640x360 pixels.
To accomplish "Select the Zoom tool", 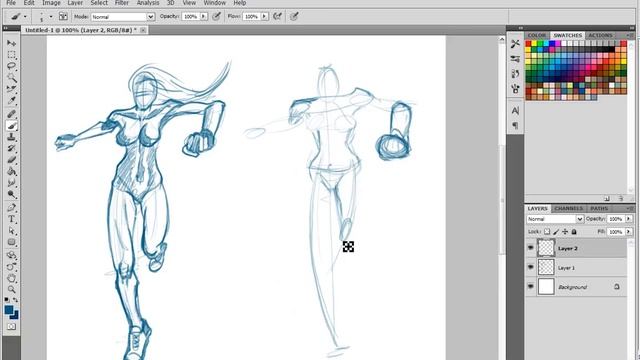I will (x=11, y=290).
